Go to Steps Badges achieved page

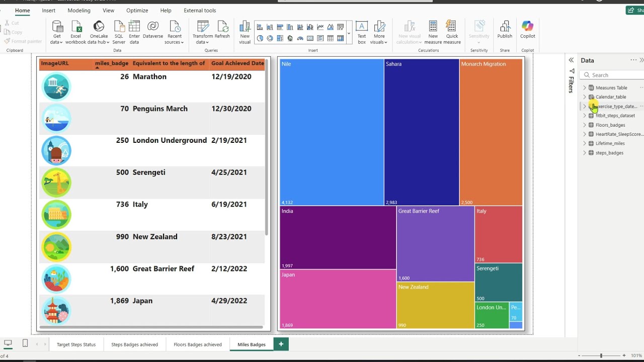134,344
